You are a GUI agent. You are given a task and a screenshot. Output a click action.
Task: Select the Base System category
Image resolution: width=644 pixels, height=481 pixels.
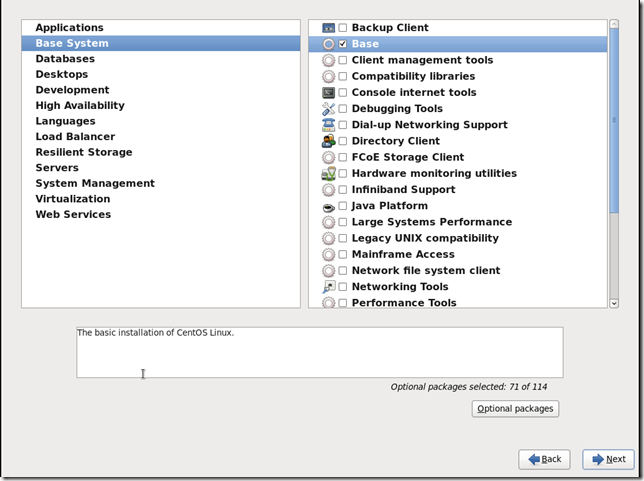(161, 43)
